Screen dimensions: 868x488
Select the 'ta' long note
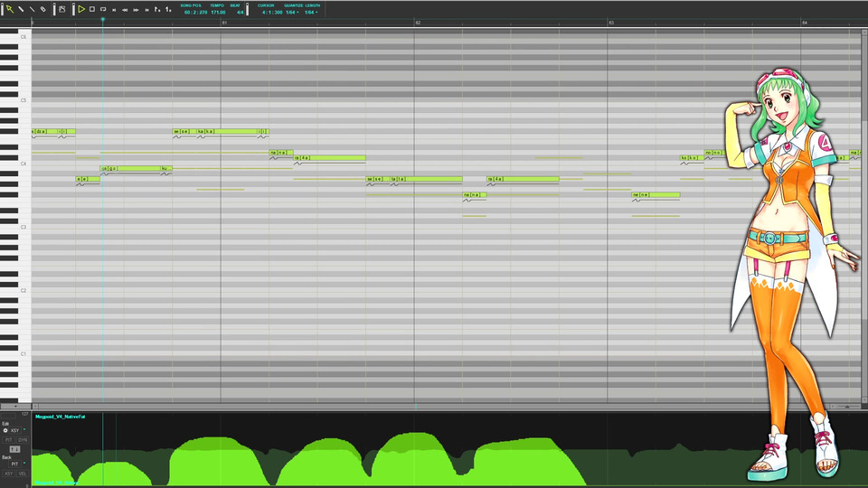[426, 179]
